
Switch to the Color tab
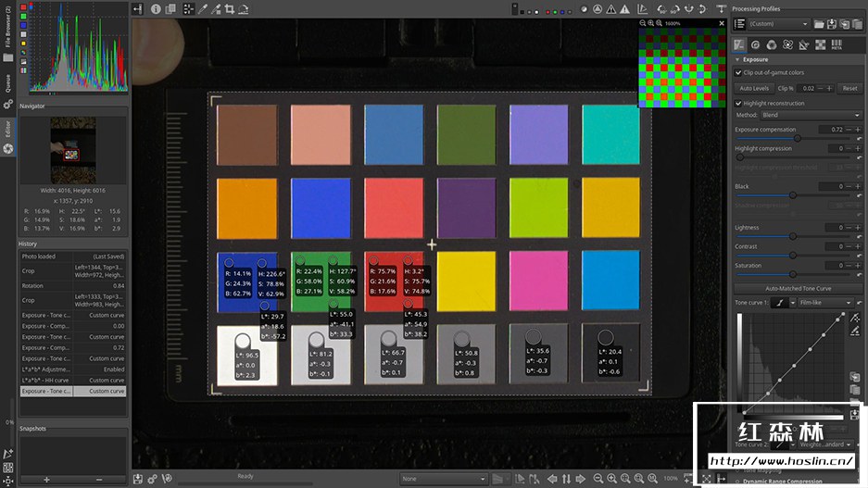point(772,44)
